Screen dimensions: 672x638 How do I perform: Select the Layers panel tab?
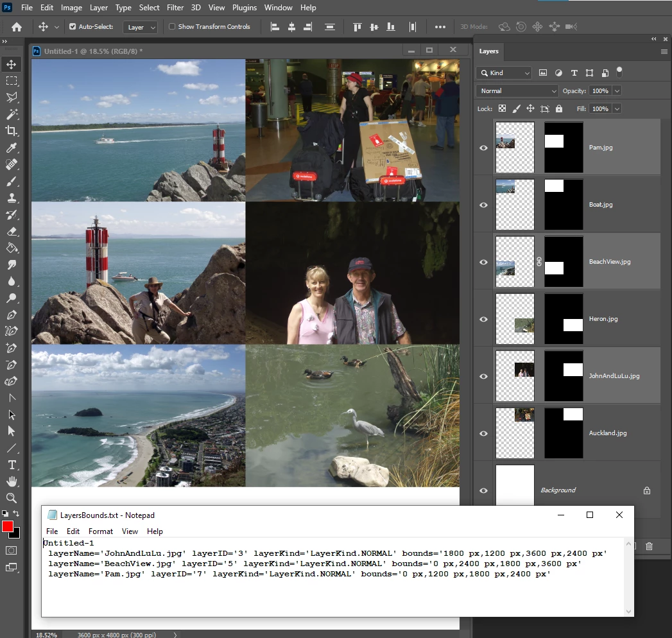(488, 51)
